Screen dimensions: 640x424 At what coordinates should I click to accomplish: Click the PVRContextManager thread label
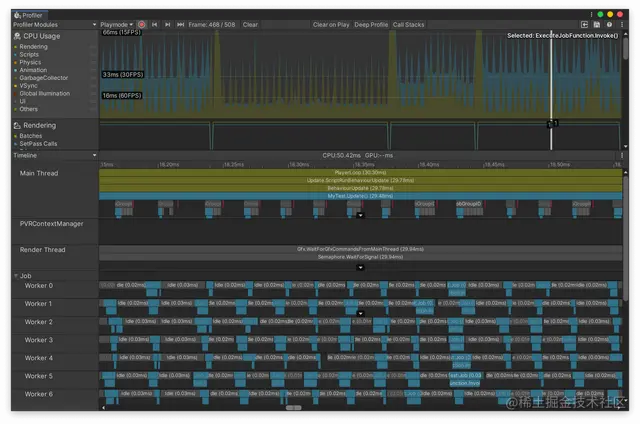51,224
